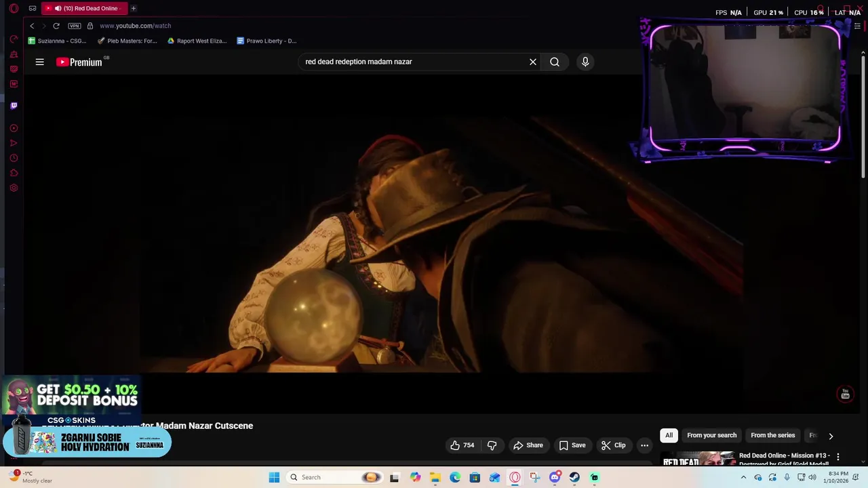This screenshot has width=868, height=488.
Task: Launch Microsoft Edge from the taskbar
Action: (x=455, y=477)
